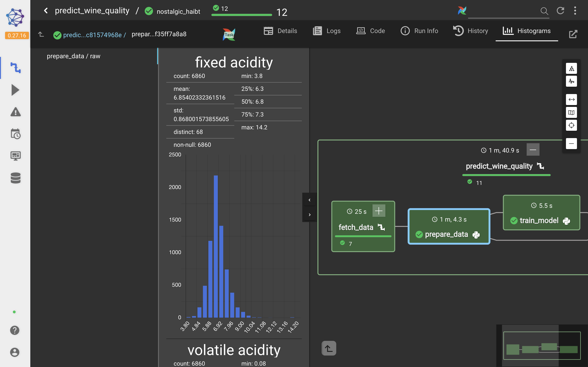Open the alerts warning triangle icon

point(15,112)
